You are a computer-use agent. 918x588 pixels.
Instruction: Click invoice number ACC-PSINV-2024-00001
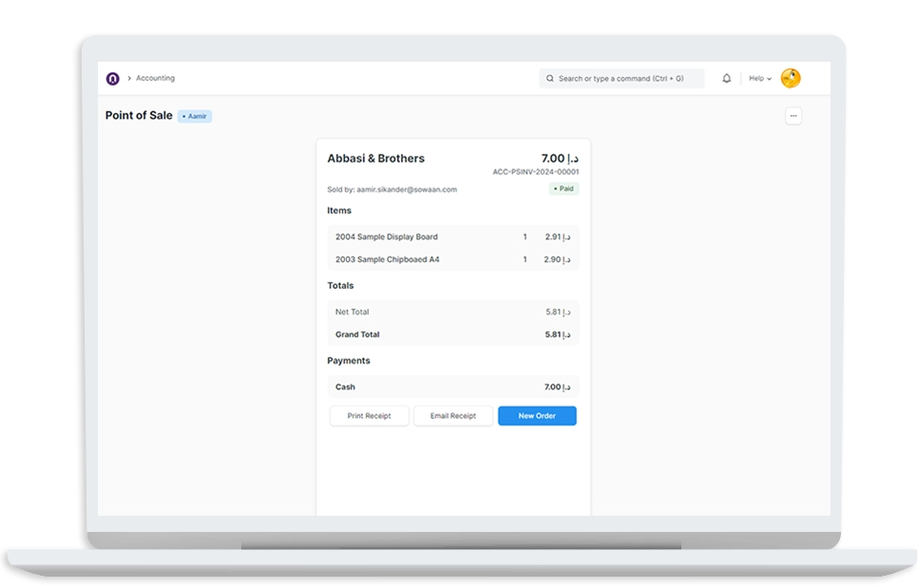pos(536,172)
